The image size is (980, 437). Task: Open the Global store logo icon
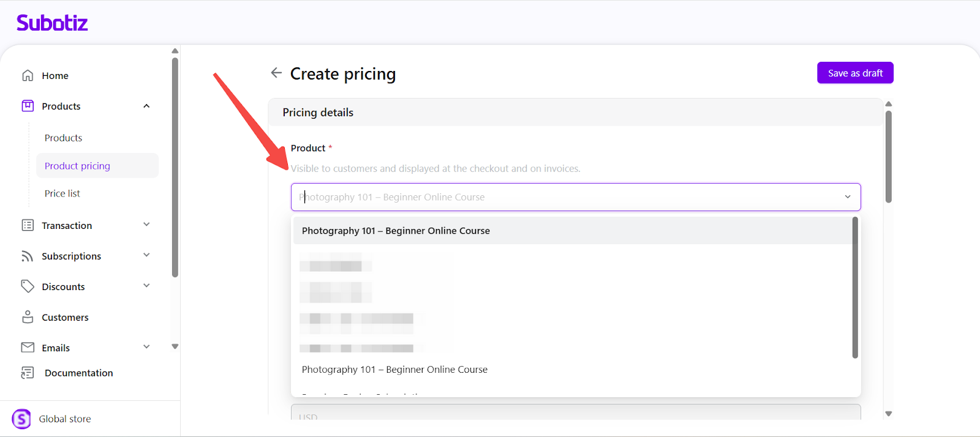click(x=21, y=419)
